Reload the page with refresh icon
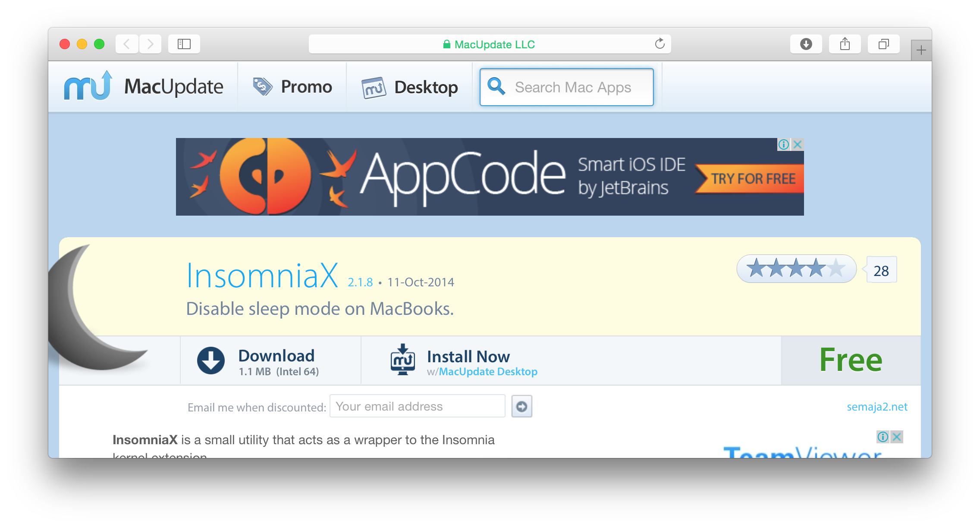Image resolution: width=980 pixels, height=527 pixels. [x=660, y=44]
